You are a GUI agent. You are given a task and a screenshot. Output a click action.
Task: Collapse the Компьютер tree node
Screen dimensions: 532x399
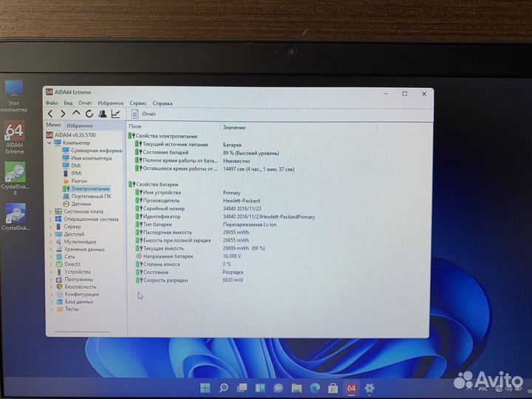click(50, 143)
